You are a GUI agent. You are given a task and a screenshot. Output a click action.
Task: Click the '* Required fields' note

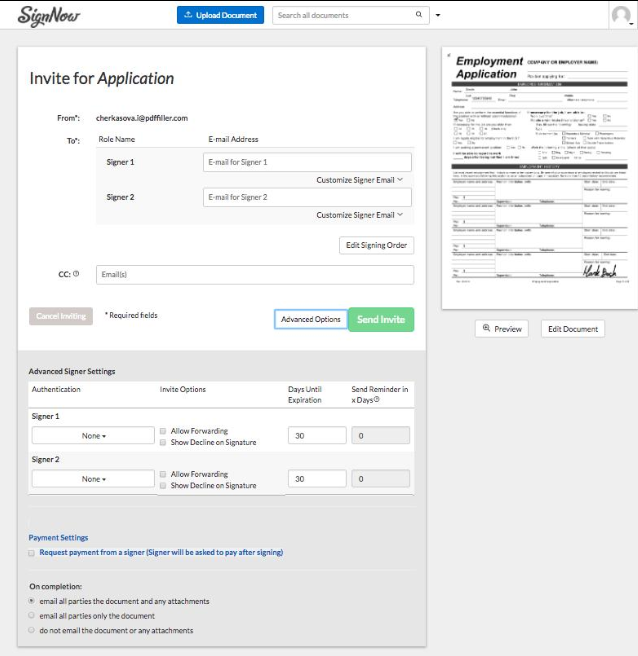coord(131,315)
